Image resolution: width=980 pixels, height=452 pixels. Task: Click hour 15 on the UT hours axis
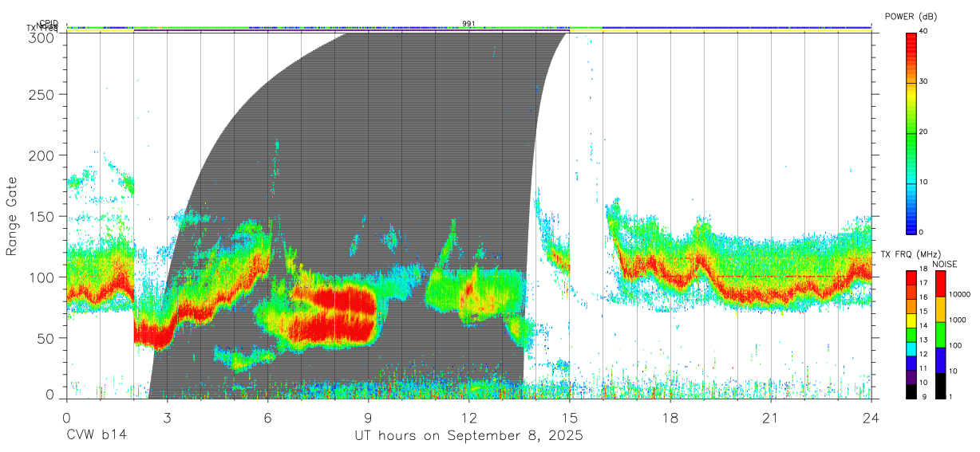pos(569,417)
